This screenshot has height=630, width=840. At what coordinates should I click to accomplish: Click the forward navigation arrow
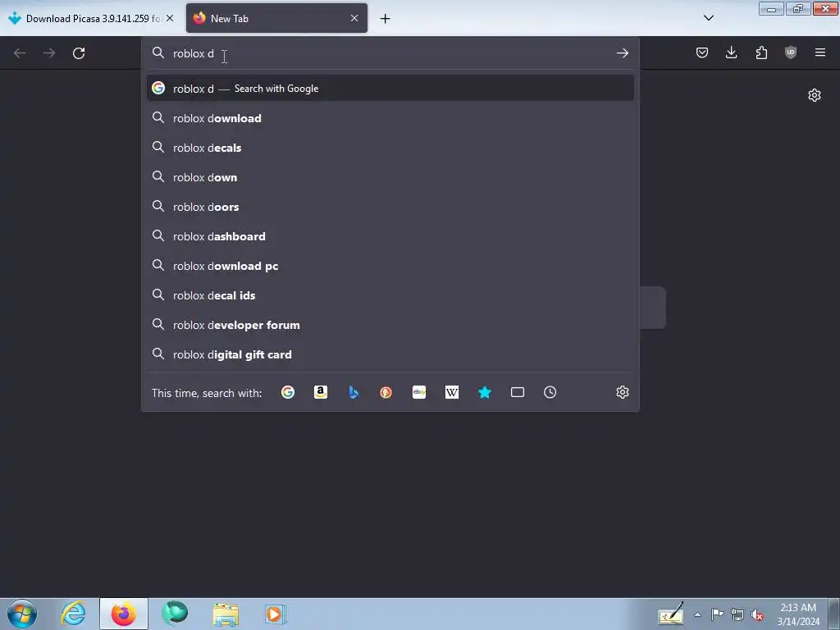pyautogui.click(x=49, y=53)
